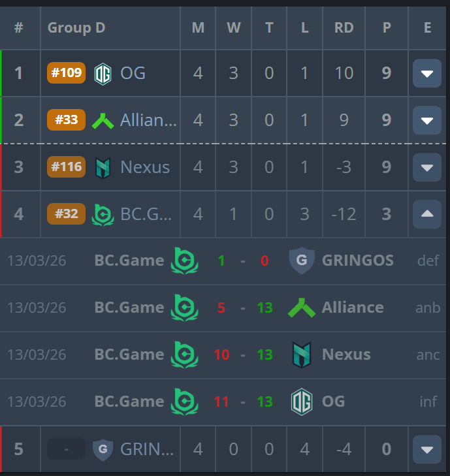This screenshot has width=450, height=476.
Task: Expand the Nexus row matches
Action: point(427,167)
